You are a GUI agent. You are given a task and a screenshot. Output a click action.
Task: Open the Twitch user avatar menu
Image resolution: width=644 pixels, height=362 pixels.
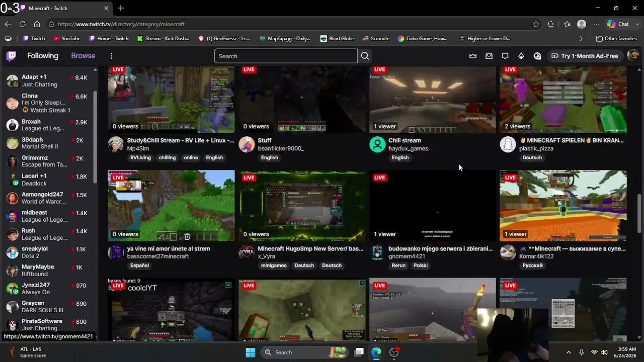[x=633, y=56]
